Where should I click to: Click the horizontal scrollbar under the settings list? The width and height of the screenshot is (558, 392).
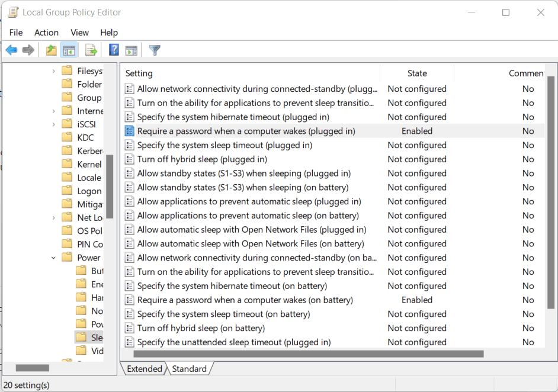click(308, 354)
